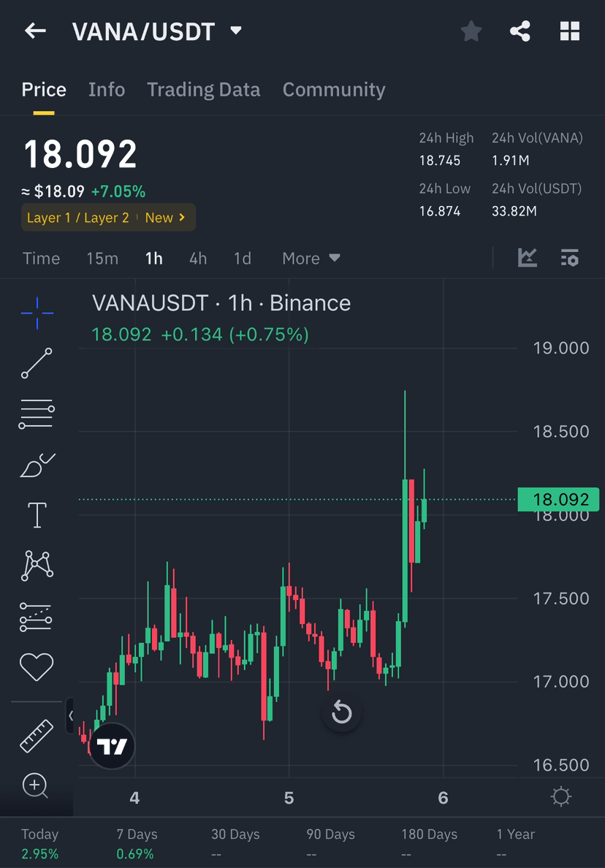Open chart indicators icon
The width and height of the screenshot is (605, 868).
pyautogui.click(x=527, y=258)
